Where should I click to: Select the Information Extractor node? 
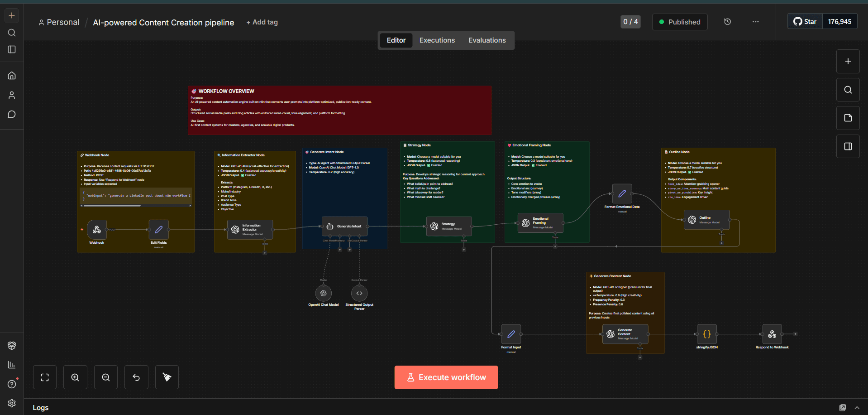point(250,230)
